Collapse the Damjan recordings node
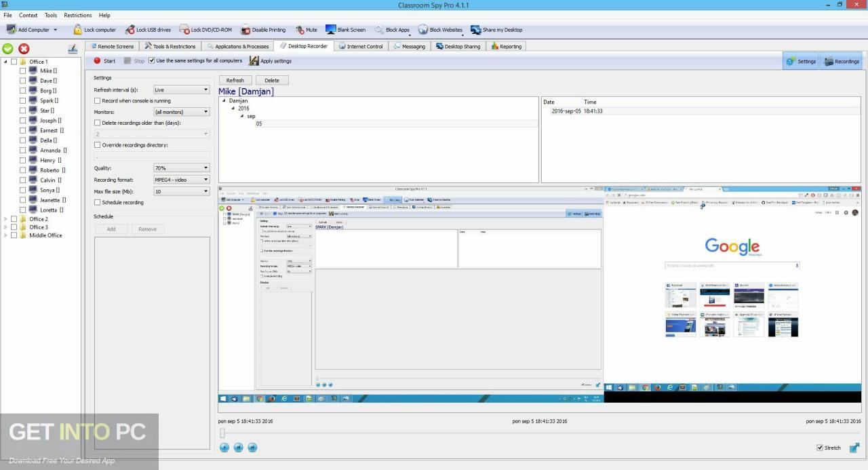Screen dimensions: 868x470 click(x=224, y=100)
